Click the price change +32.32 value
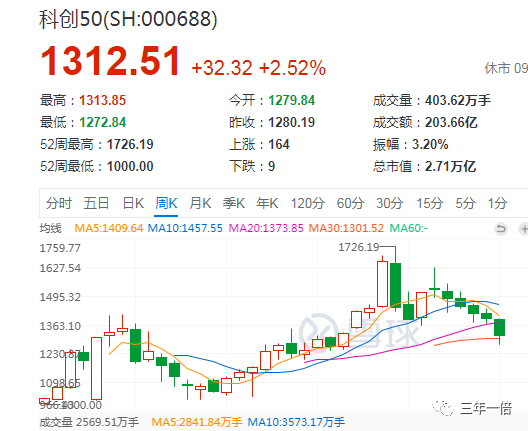 coord(222,68)
